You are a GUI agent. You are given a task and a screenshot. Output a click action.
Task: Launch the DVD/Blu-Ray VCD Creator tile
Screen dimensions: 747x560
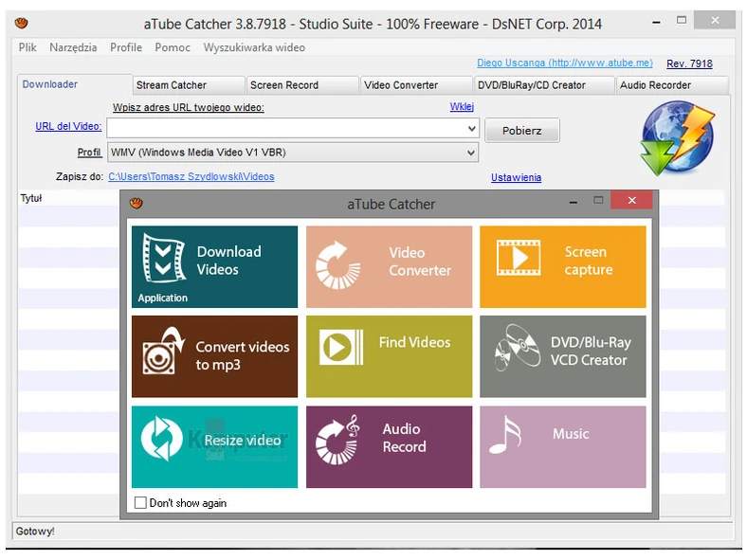click(x=562, y=356)
